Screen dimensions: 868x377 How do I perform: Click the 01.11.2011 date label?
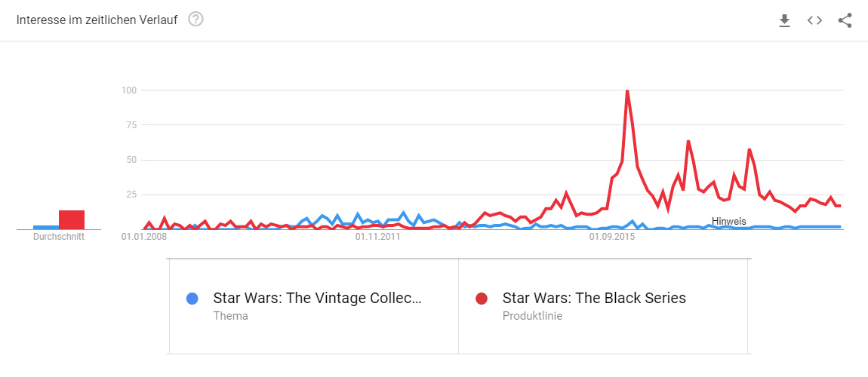(x=377, y=237)
